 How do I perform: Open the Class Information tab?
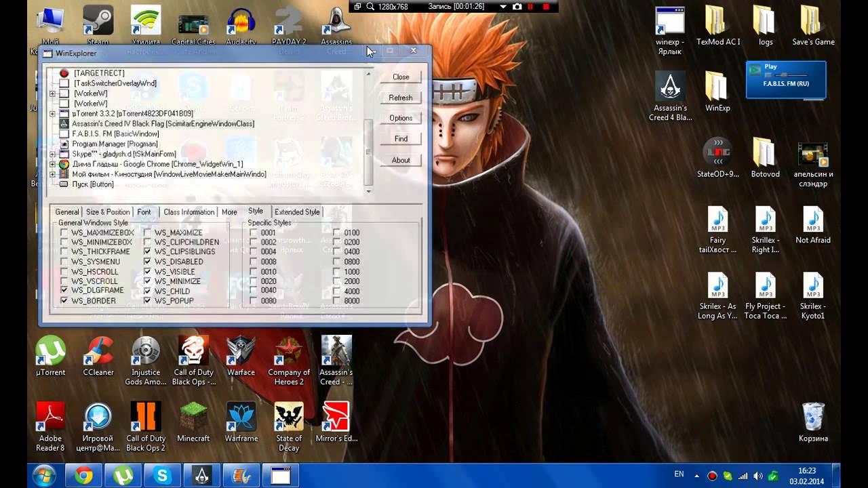[189, 212]
